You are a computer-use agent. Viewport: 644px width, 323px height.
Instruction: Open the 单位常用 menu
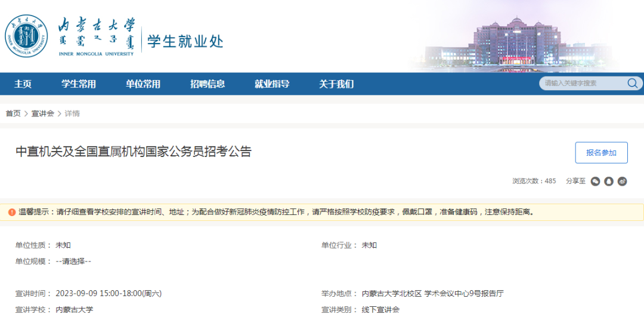tap(143, 84)
